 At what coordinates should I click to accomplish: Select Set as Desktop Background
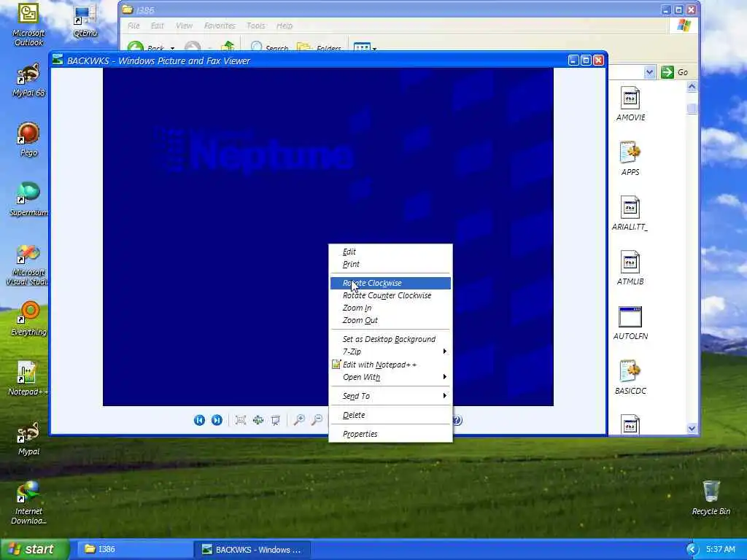390,339
